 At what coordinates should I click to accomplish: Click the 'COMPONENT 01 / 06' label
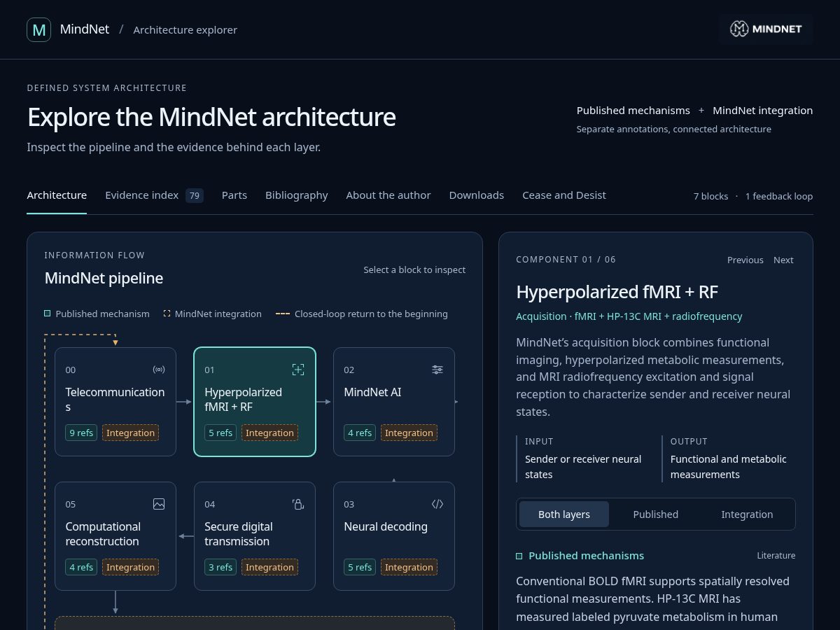(566, 259)
